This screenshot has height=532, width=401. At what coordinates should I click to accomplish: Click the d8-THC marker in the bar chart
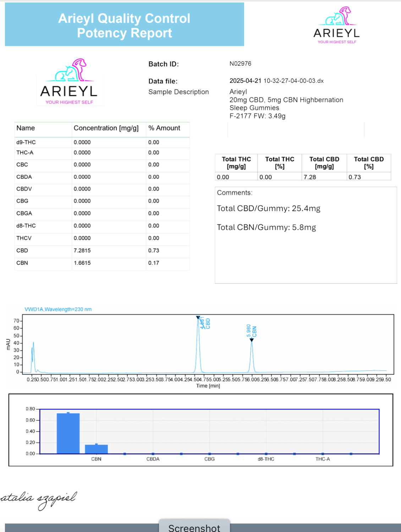coord(266,454)
